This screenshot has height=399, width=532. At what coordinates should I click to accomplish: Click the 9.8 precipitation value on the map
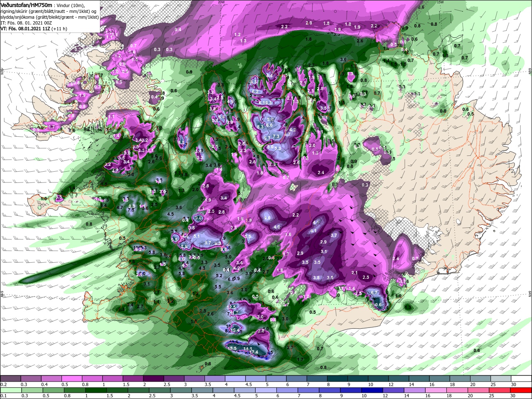tap(198, 218)
